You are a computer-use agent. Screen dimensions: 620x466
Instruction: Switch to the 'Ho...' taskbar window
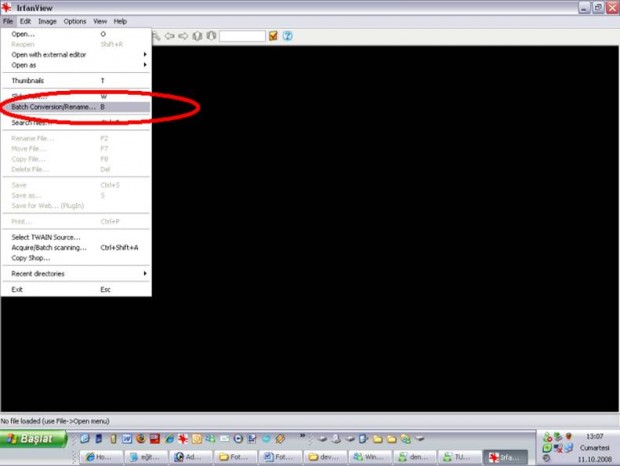click(x=101, y=457)
